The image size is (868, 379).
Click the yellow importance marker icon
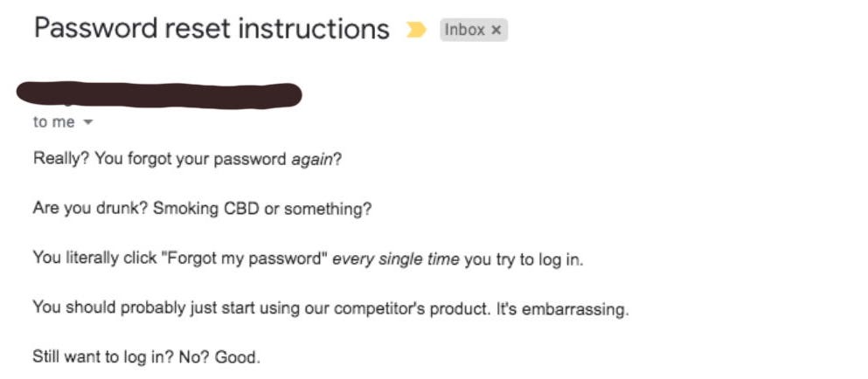tap(416, 30)
